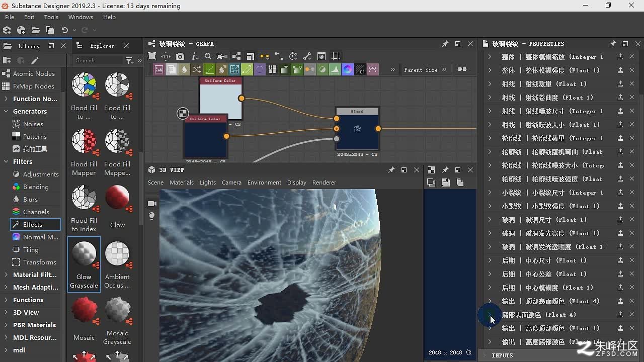Add a Blend node from node toolbar

172,69
